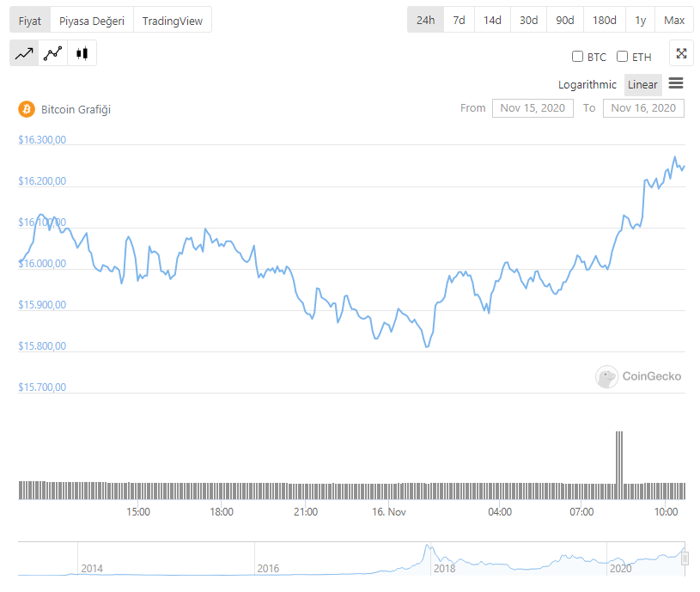This screenshot has height=592, width=700.
Task: Open the To date picker
Action: tap(644, 108)
